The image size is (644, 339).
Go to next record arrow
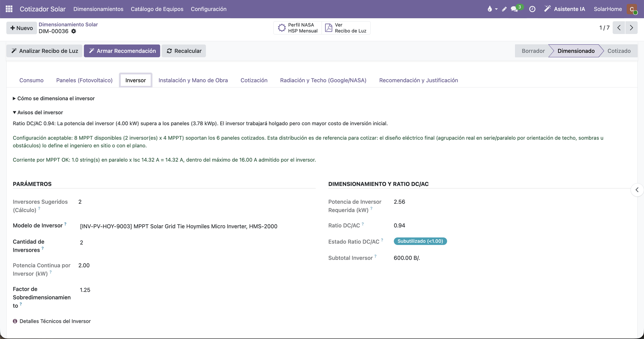(x=632, y=28)
